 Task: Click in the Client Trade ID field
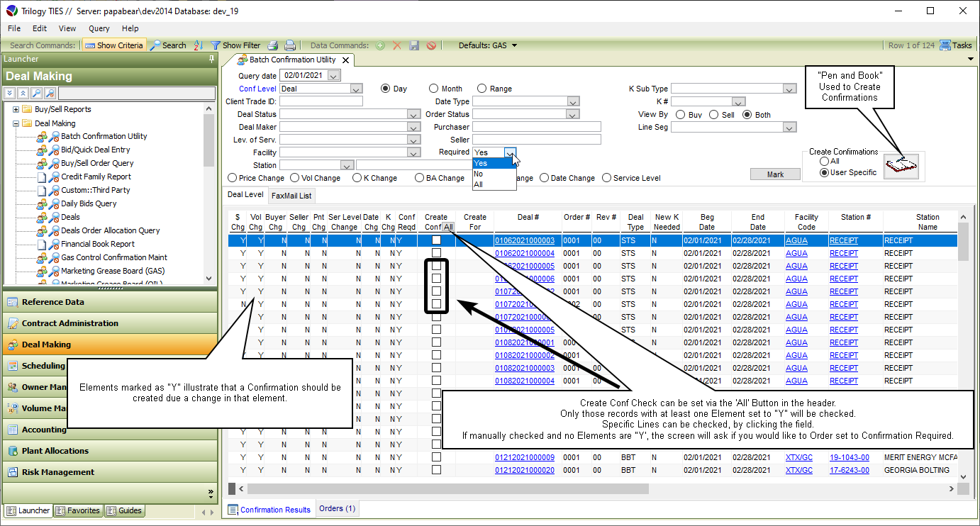[321, 101]
